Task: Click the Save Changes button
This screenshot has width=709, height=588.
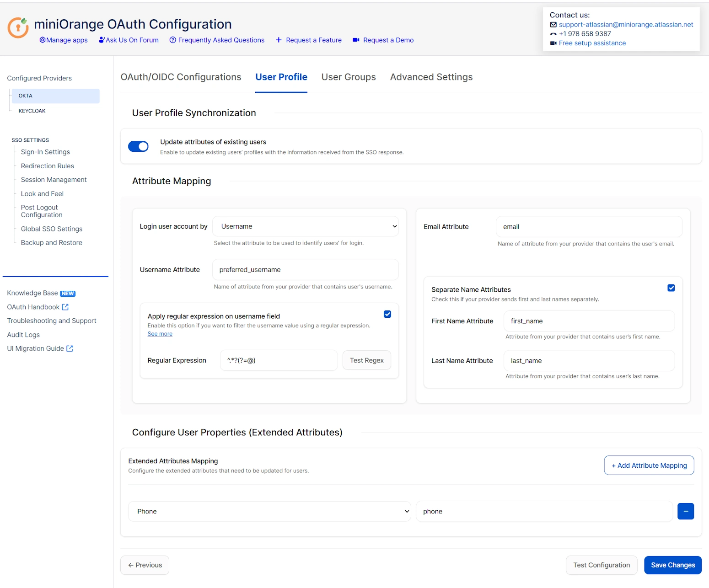Action: [x=672, y=565]
